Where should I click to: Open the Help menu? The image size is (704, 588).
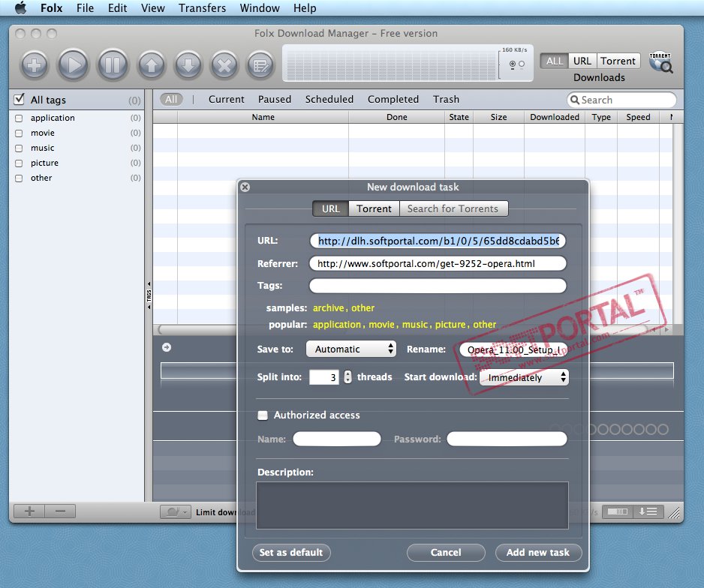(x=305, y=8)
